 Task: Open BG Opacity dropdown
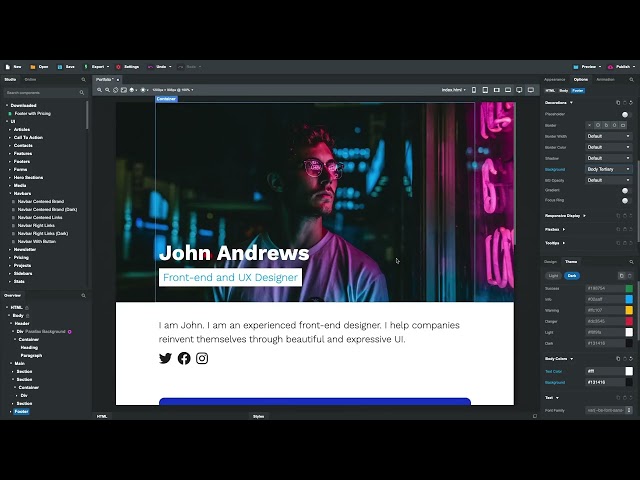(609, 180)
